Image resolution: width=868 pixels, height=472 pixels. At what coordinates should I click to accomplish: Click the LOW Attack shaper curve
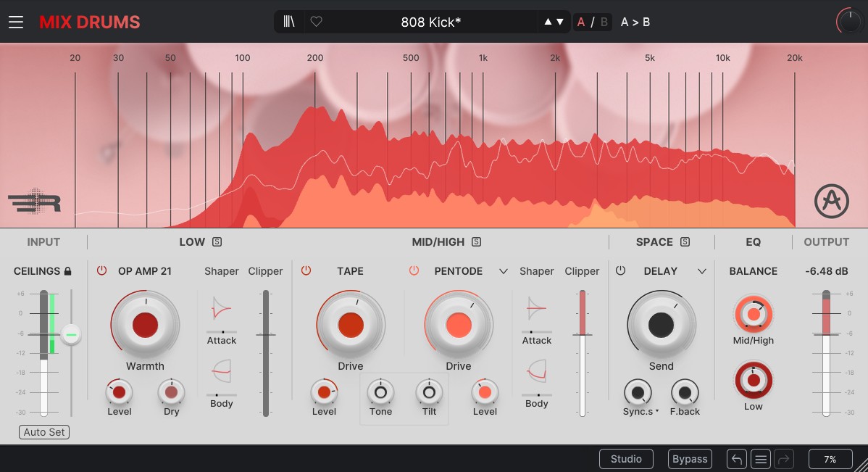(222, 309)
